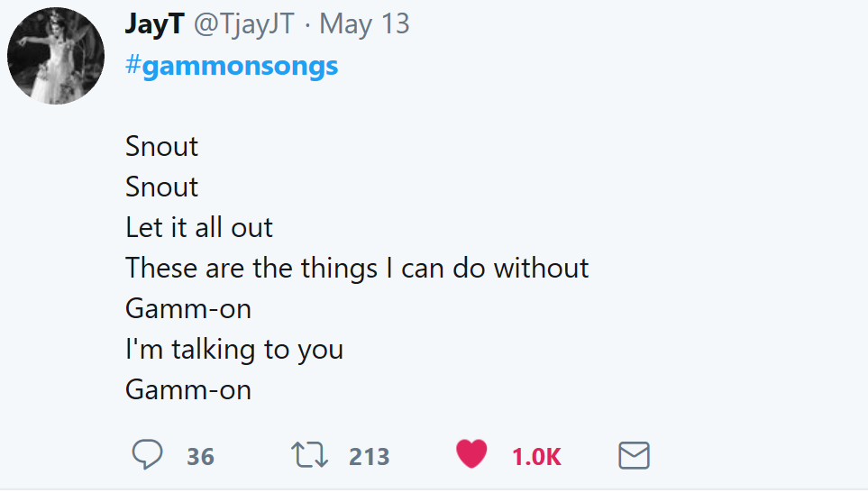Image resolution: width=868 pixels, height=502 pixels.
Task: Click the "I'm talking to you" line
Action: pos(234,349)
